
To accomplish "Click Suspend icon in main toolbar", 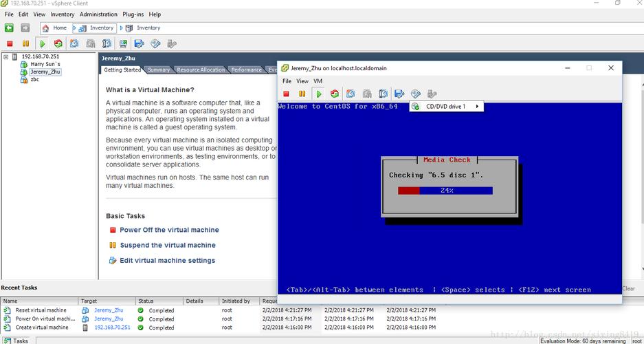I will pos(25,43).
